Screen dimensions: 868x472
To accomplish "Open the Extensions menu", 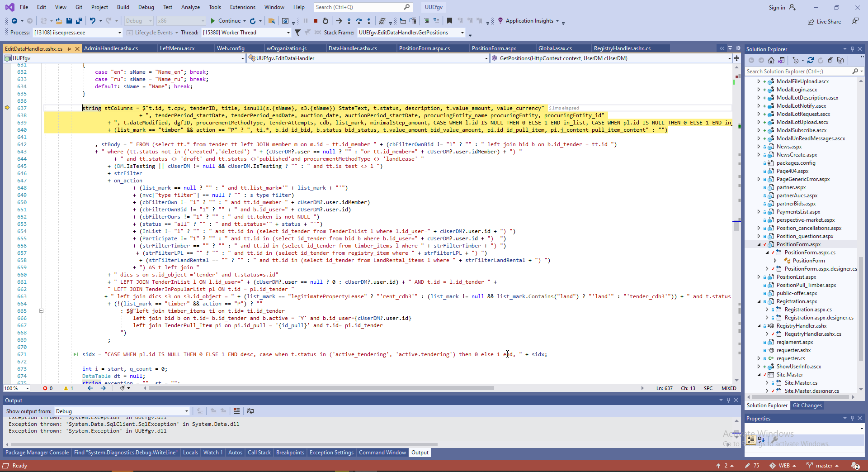I will point(243,7).
